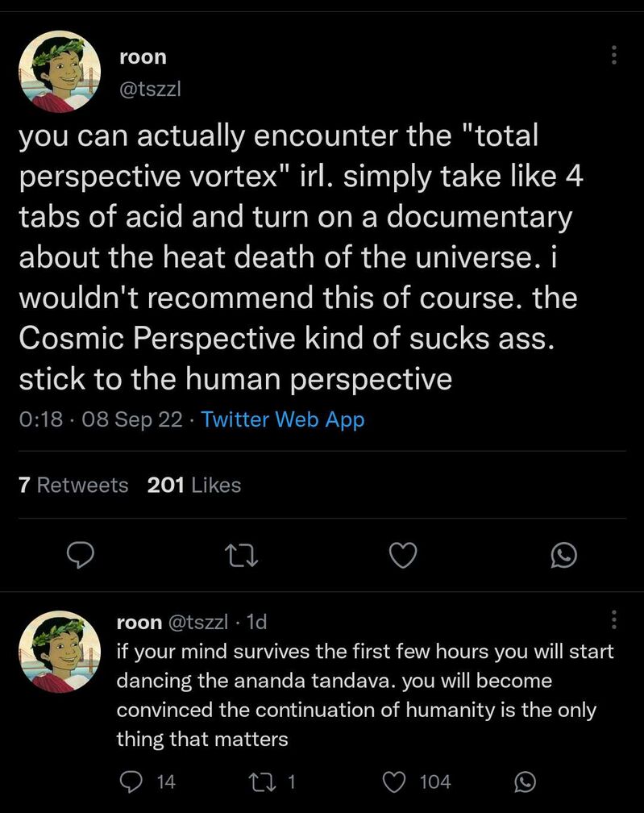Open roon's avatar on the reply tweet
This screenshot has width=644, height=813.
coord(60,651)
